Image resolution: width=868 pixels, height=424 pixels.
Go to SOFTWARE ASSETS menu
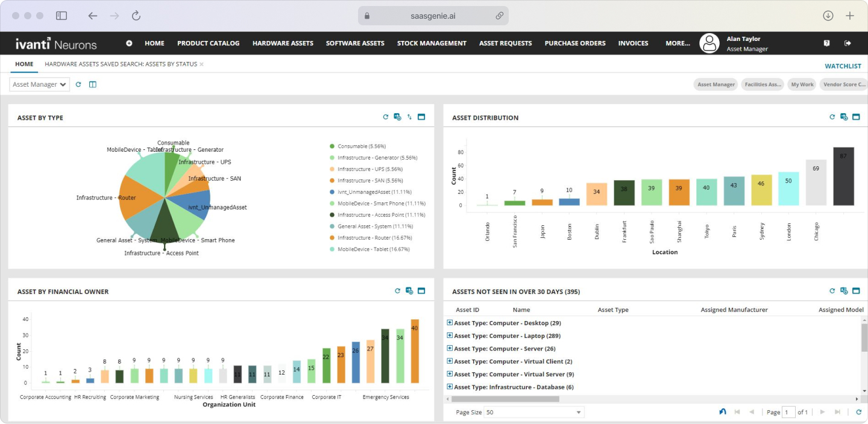coord(355,43)
